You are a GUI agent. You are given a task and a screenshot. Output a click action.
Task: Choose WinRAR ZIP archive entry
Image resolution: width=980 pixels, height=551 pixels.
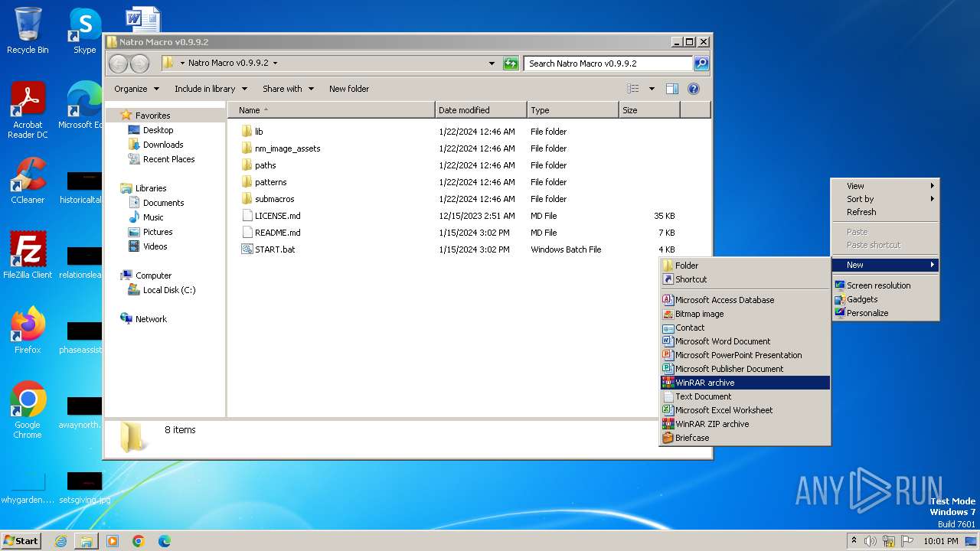coord(745,424)
